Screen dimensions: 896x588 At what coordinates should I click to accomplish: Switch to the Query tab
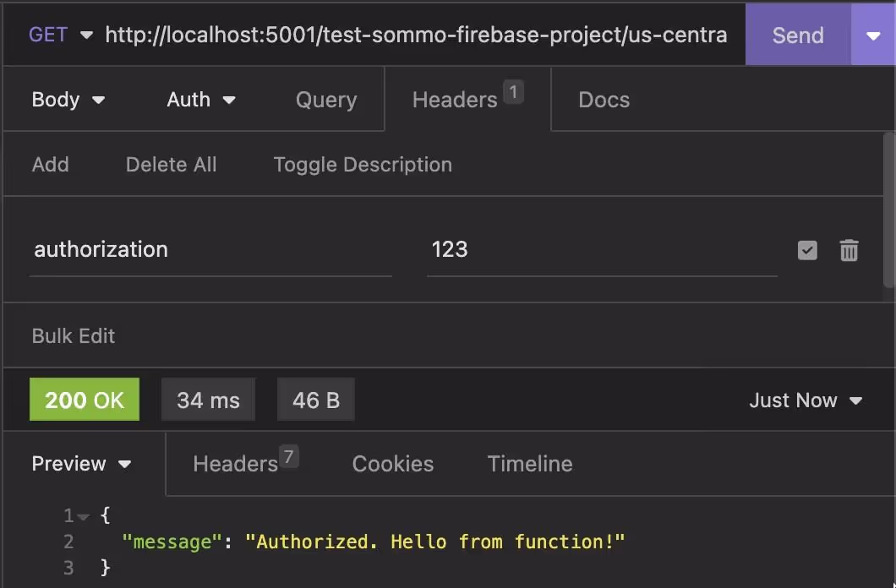(x=326, y=100)
